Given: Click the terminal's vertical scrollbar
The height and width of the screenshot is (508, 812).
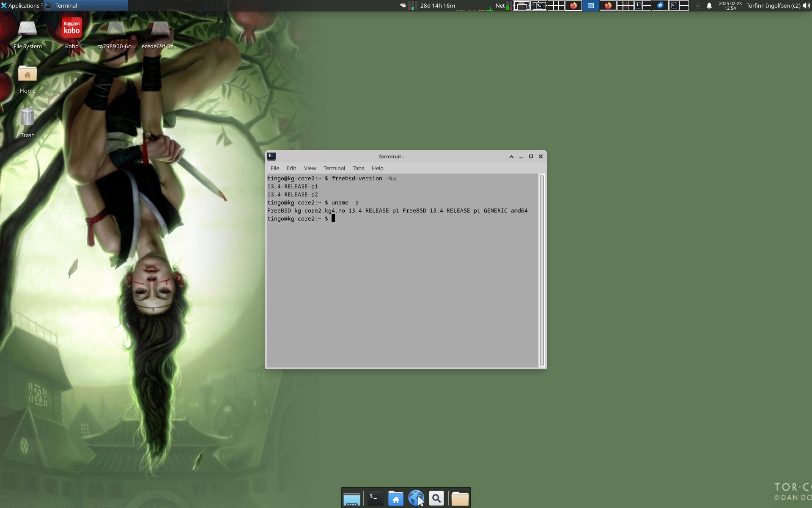Looking at the screenshot, I should pos(542,270).
